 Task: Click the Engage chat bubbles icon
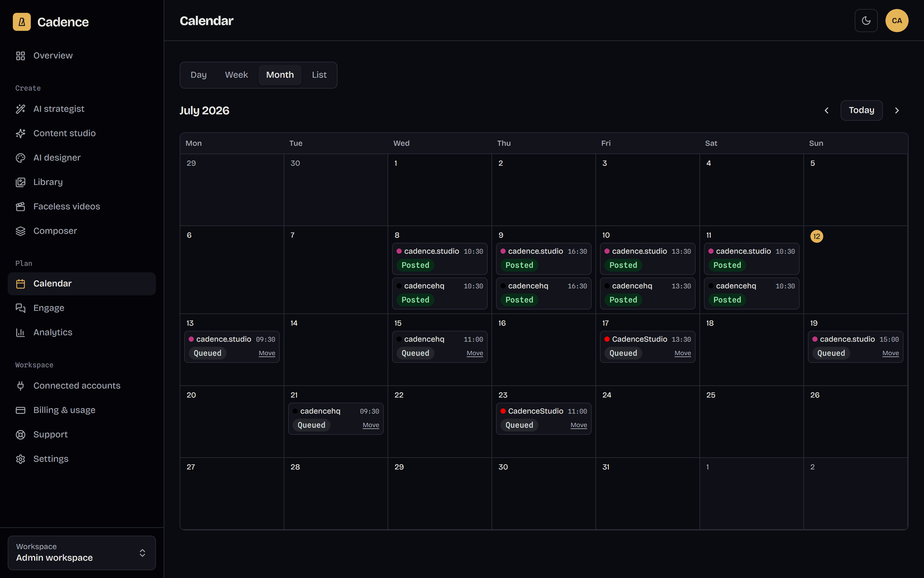point(21,308)
